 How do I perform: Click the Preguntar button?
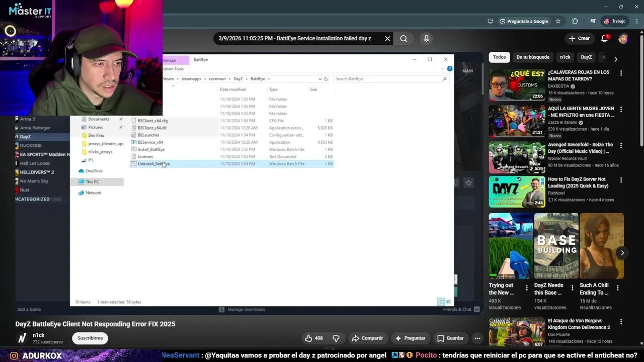coord(410,338)
